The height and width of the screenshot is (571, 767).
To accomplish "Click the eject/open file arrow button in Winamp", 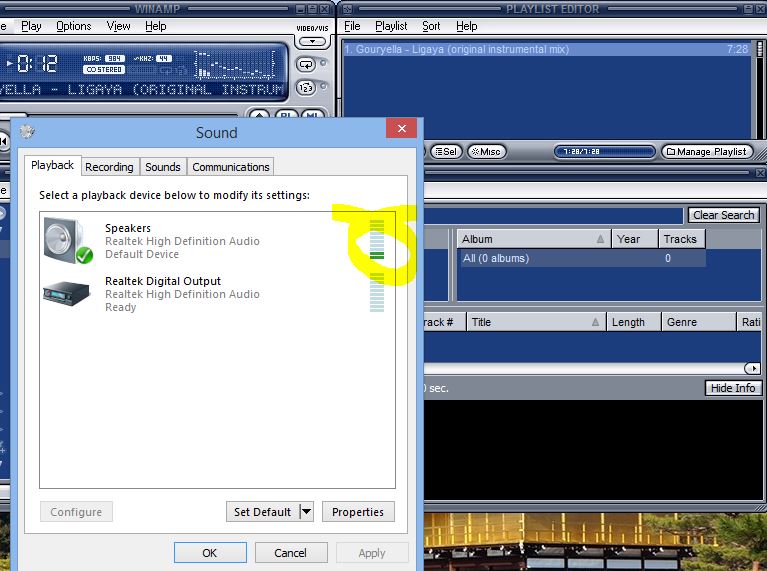I will pyautogui.click(x=259, y=116).
